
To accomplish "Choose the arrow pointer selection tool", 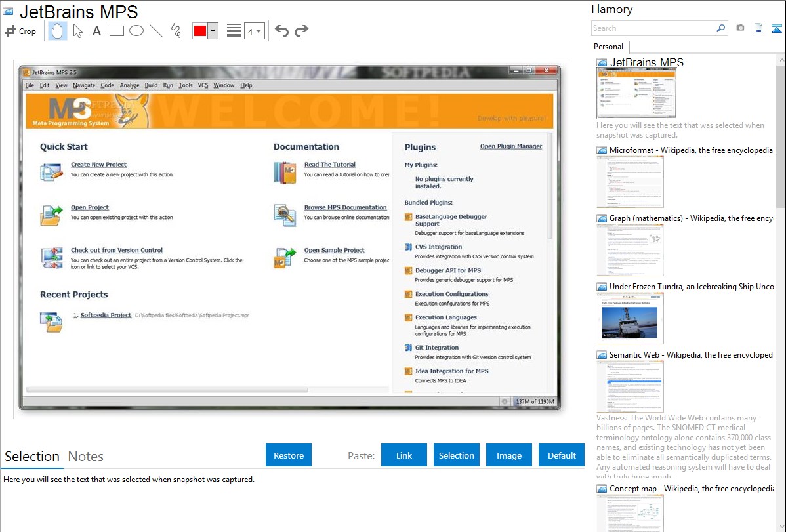I will tap(77, 31).
